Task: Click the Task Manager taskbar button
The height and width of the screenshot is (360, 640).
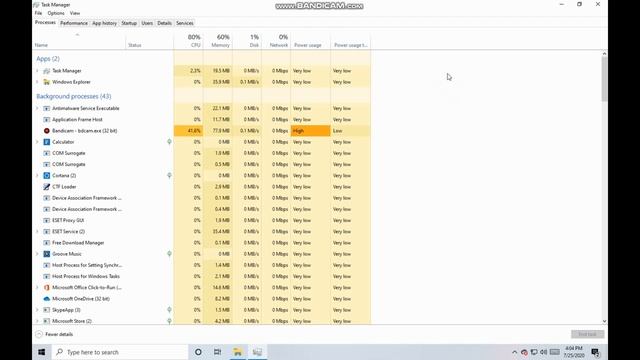Action: point(257,352)
